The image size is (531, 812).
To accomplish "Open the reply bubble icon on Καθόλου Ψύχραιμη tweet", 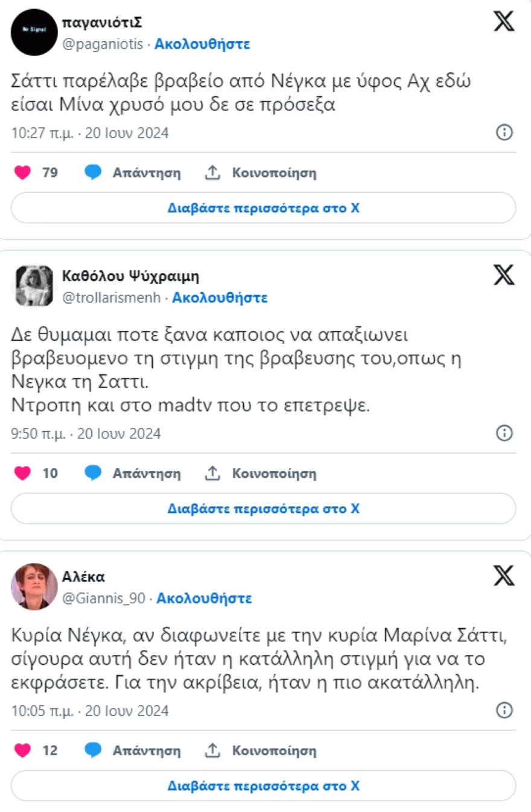I will coord(93,473).
